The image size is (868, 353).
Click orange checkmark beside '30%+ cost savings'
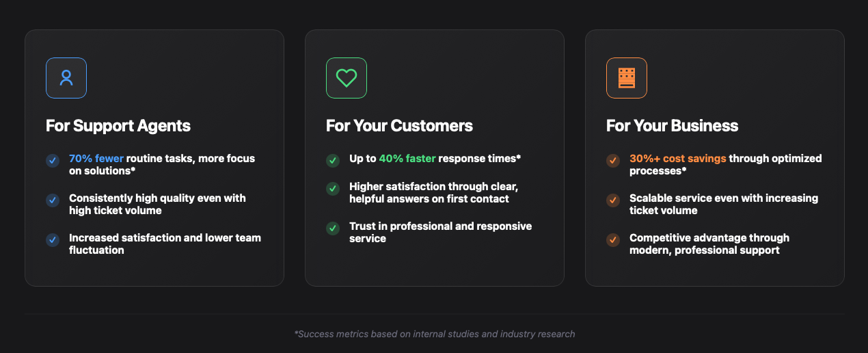(x=613, y=161)
